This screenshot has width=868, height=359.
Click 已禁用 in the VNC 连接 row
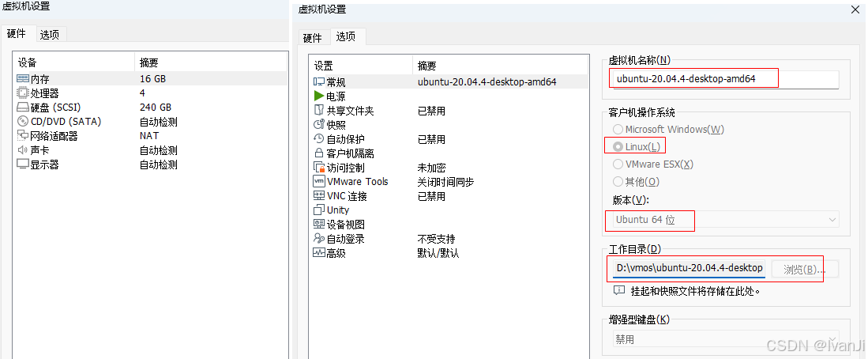click(x=431, y=197)
